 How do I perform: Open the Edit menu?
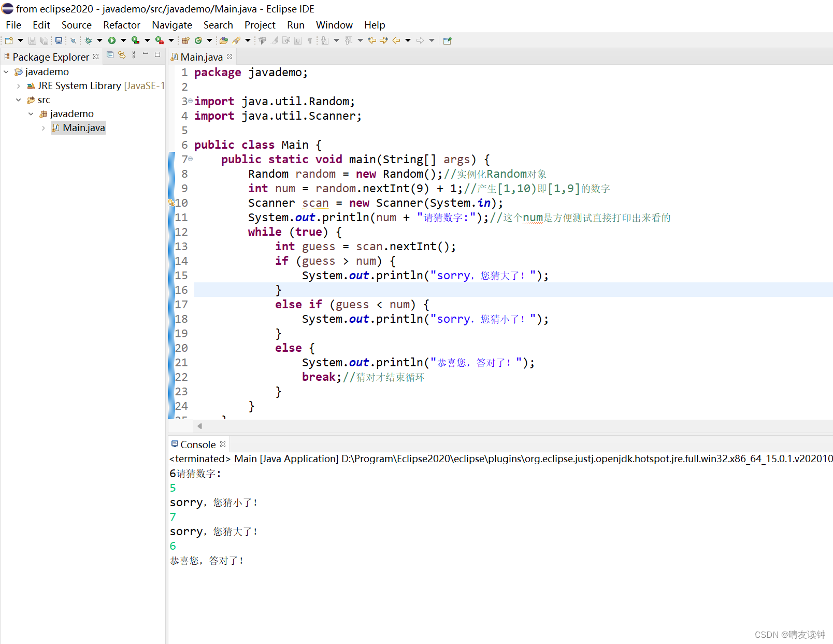(41, 25)
